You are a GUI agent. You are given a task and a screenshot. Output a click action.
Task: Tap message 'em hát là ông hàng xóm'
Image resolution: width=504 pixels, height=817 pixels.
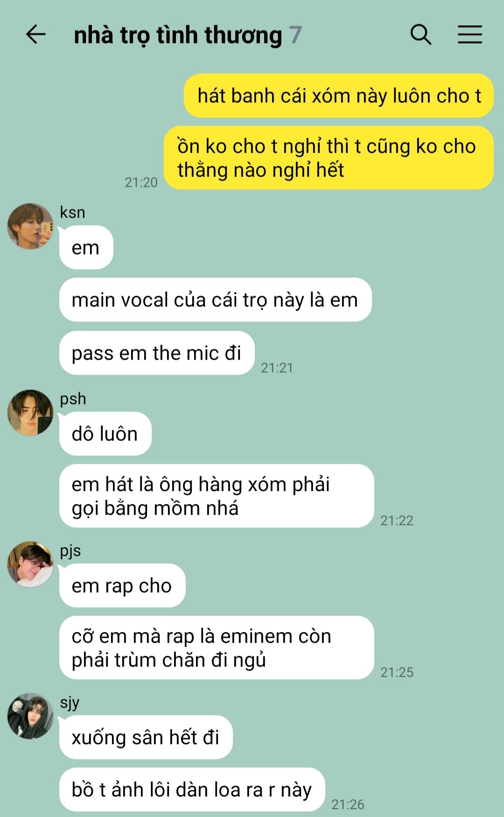click(x=217, y=496)
